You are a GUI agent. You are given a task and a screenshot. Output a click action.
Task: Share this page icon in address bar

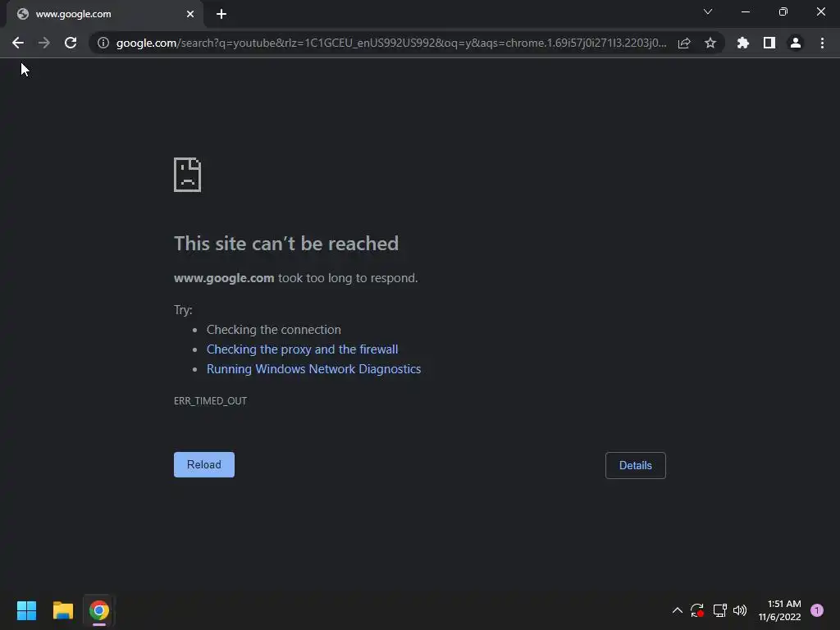pyautogui.click(x=684, y=43)
